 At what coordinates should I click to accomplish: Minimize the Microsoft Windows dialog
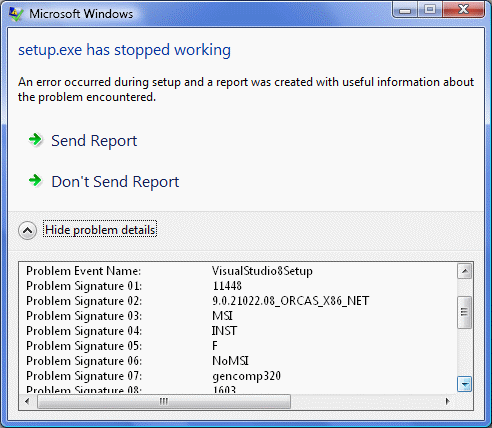click(x=405, y=10)
